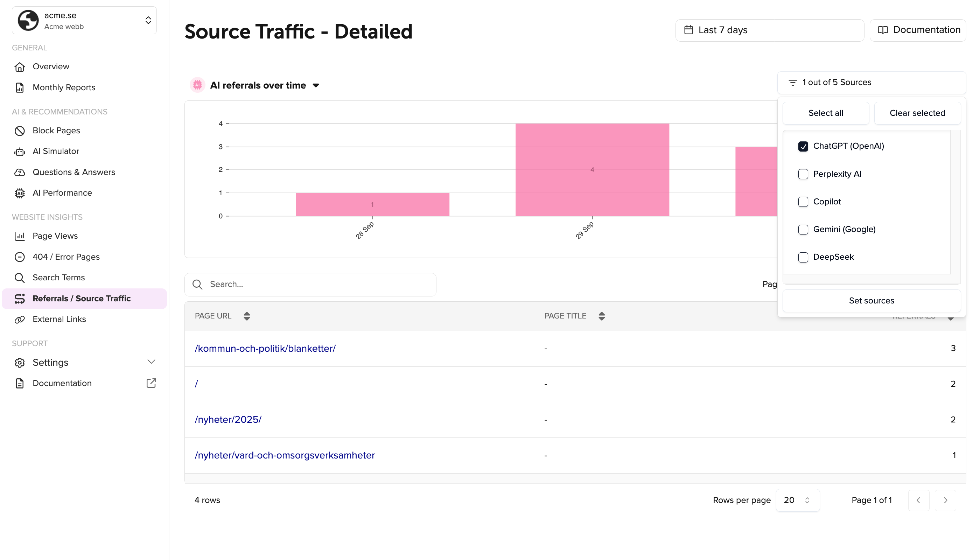The width and height of the screenshot is (980, 560).
Task: Open the /kommun-och-politik/blanketter/ link
Action: tap(265, 349)
